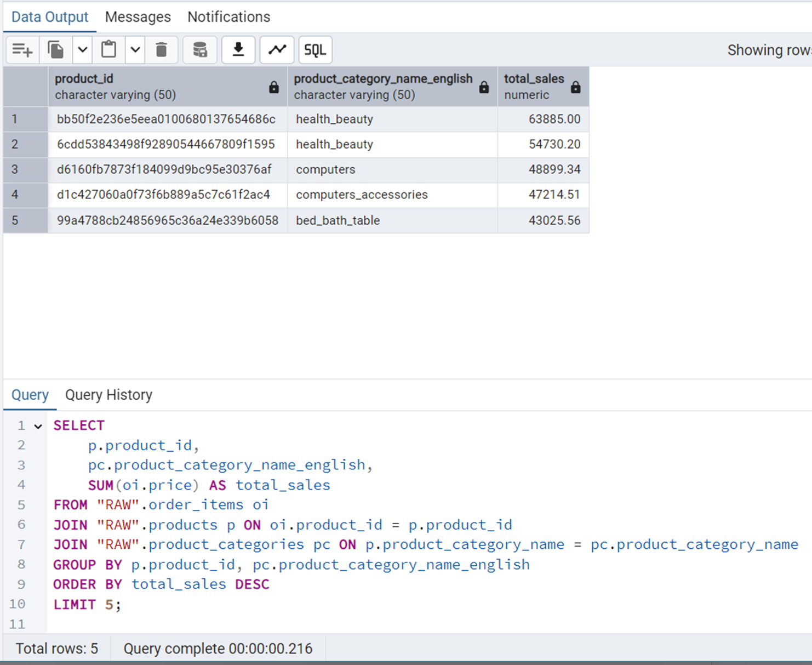Switch to the Query History tab

pos(108,395)
